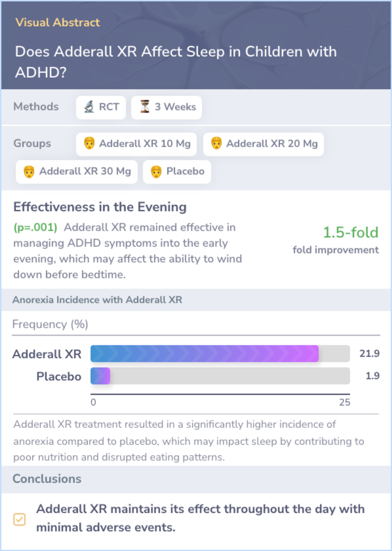Click the hourglass icon beside 3 Weeks

tap(145, 107)
